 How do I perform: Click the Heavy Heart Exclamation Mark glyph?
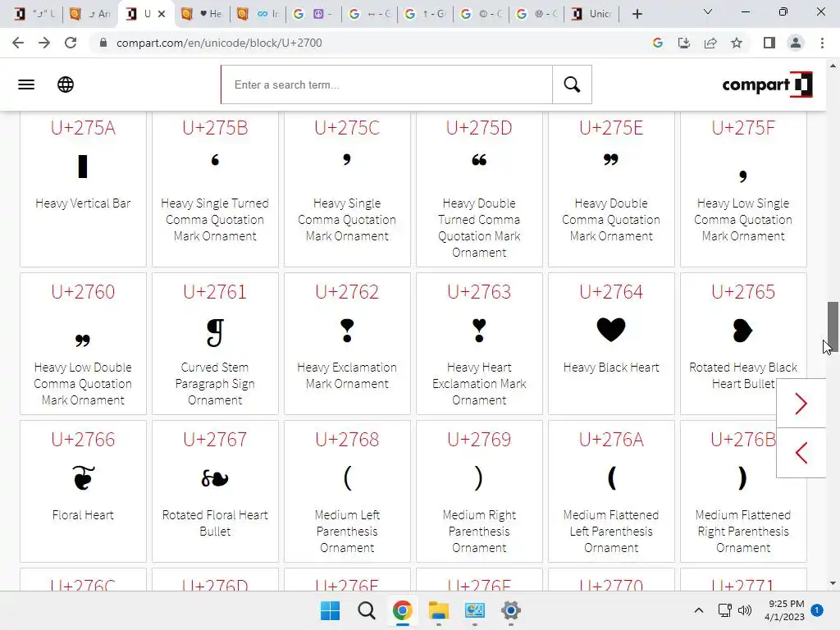click(479, 330)
